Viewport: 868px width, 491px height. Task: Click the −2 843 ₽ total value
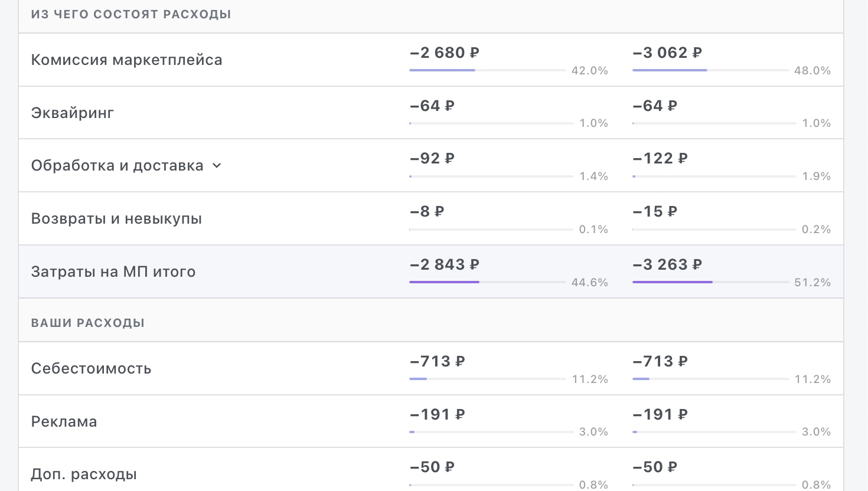coord(445,264)
